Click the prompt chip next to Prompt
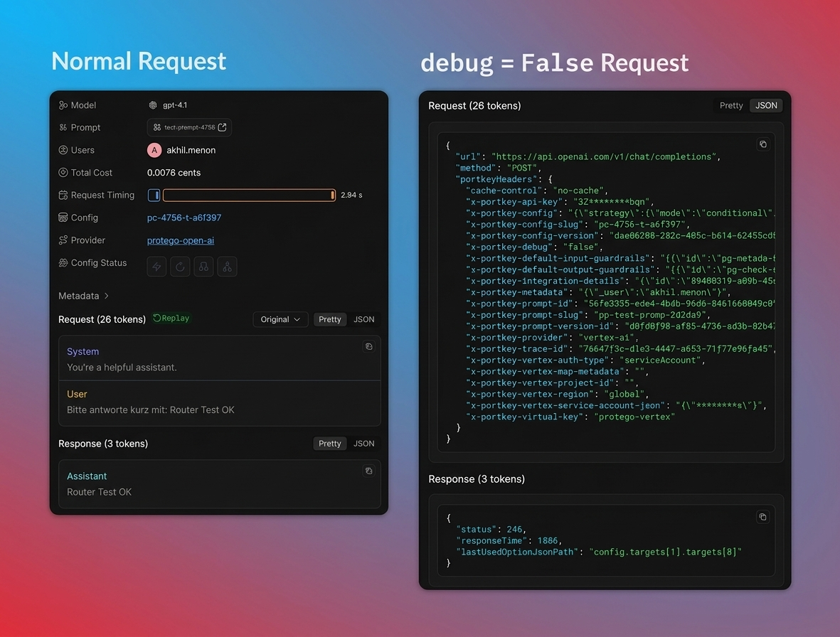Viewport: 840px width, 637px height. click(x=190, y=127)
